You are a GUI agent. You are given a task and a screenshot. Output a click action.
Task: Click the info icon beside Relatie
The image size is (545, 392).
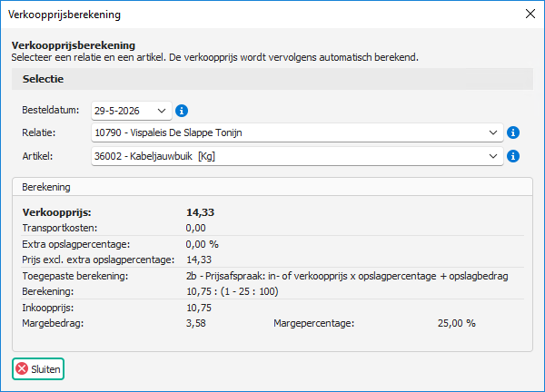(513, 132)
